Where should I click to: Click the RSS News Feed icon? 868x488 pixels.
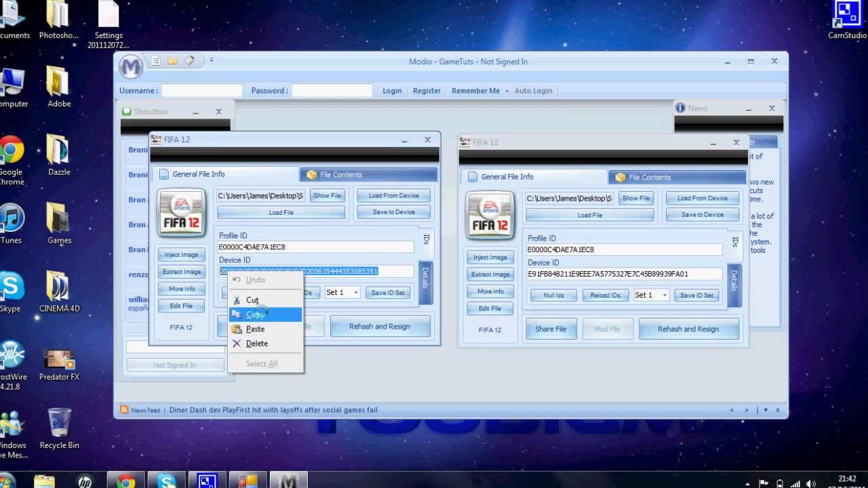[124, 410]
